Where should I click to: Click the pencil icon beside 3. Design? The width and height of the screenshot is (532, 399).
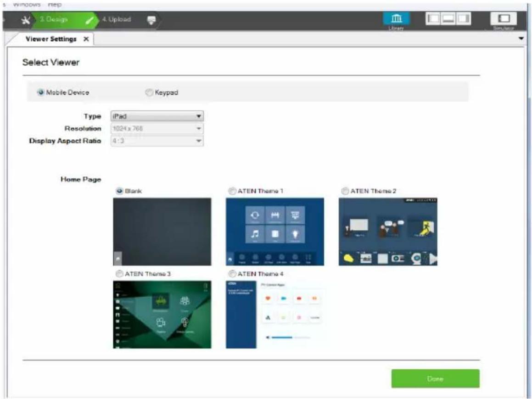90,20
